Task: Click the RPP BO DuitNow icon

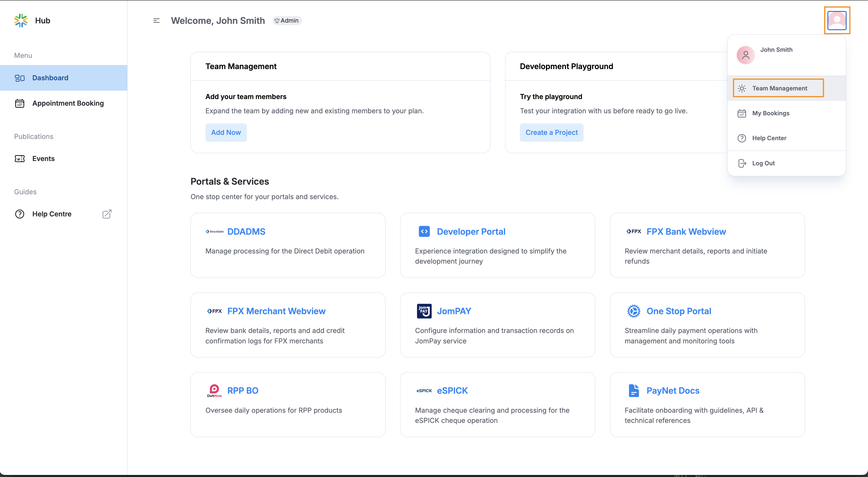Action: 214,391
